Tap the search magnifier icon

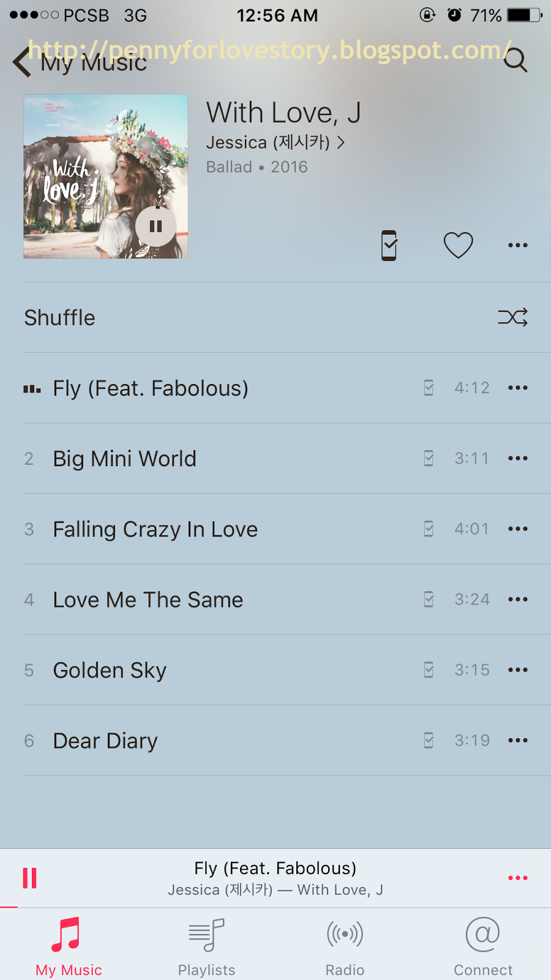point(515,60)
